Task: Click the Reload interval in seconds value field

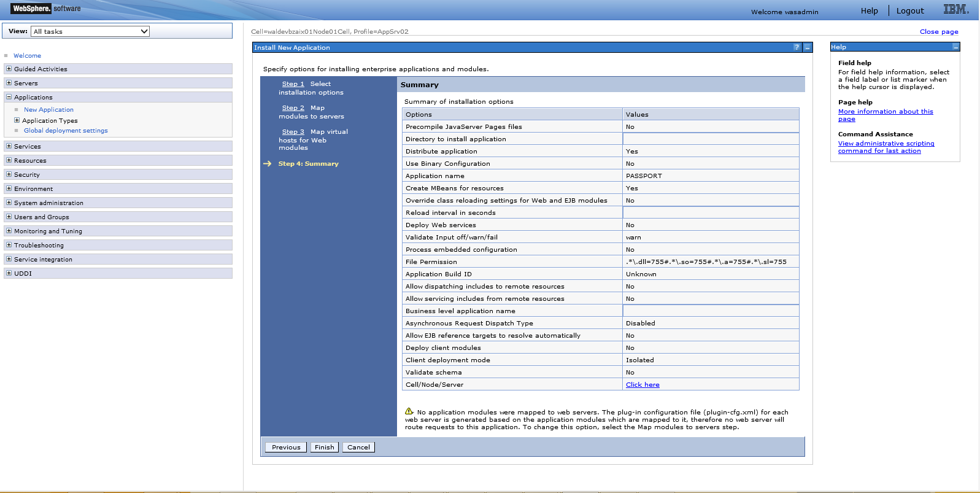Action: click(711, 213)
